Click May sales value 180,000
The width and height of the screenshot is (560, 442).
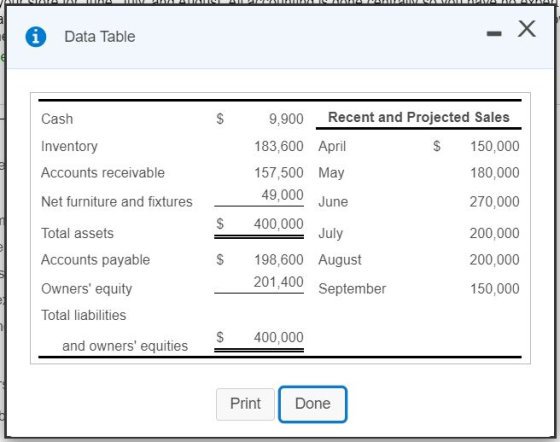[x=495, y=173]
